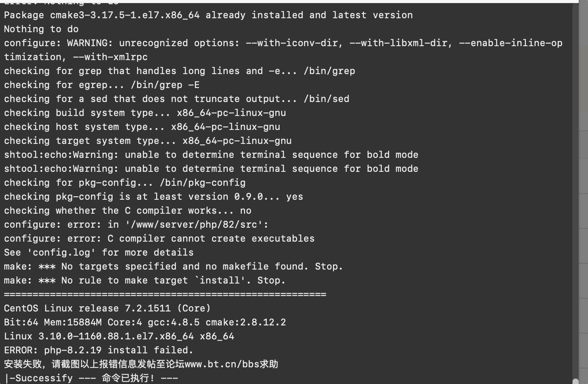Click the 'checking whether the C compiler works... no' line

coord(127,211)
